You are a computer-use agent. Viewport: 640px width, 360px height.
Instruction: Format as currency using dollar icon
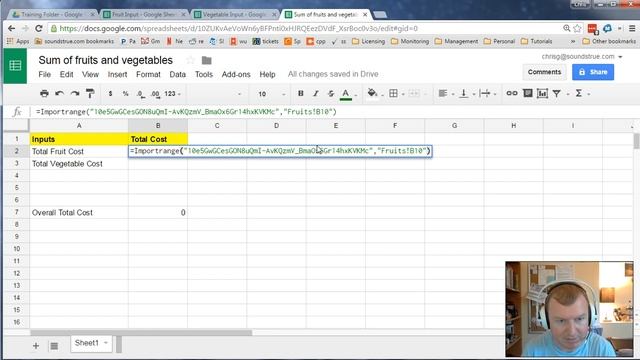[x=110, y=93]
